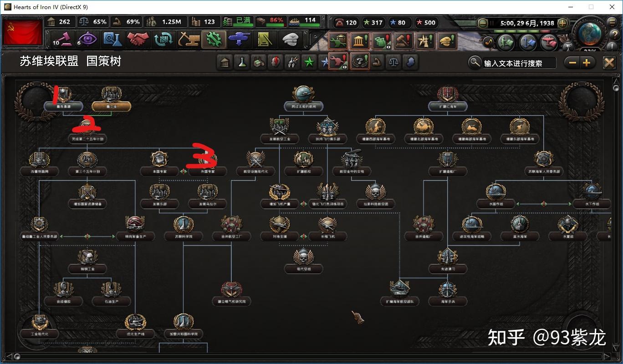Select the 重工业 focus

click(x=111, y=98)
